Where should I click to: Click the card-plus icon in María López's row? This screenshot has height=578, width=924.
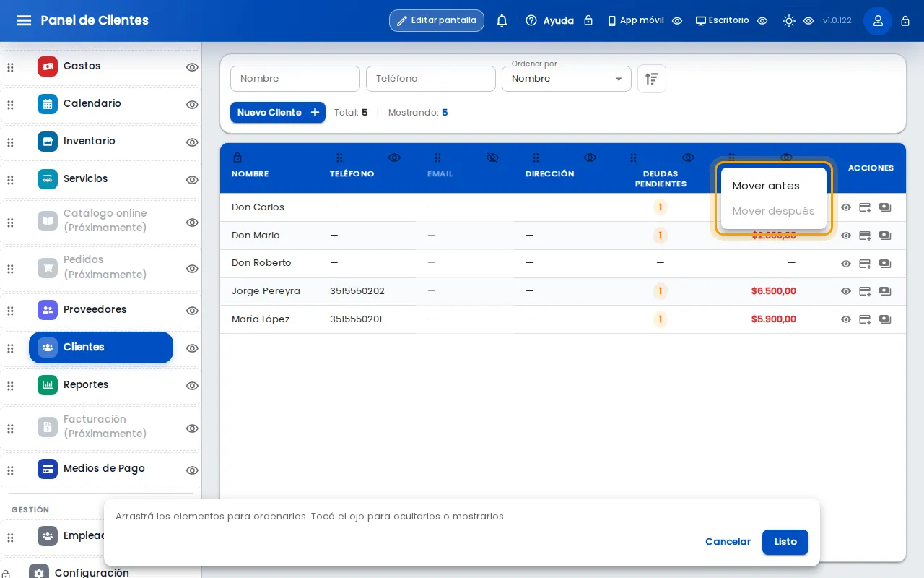pyautogui.click(x=865, y=319)
